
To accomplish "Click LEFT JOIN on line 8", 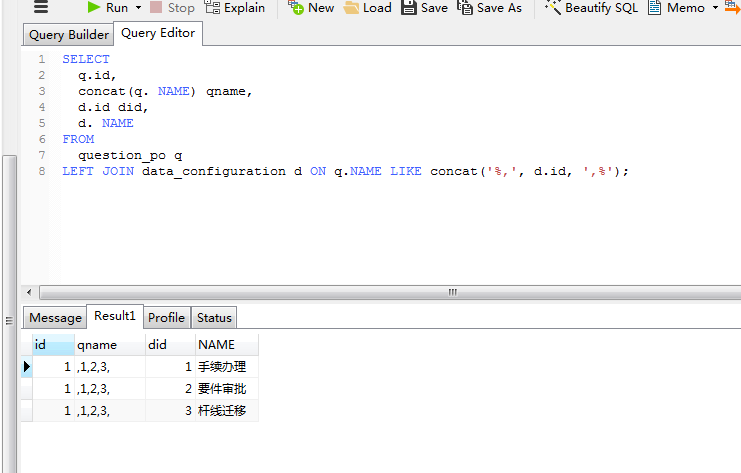I will pyautogui.click(x=98, y=171).
